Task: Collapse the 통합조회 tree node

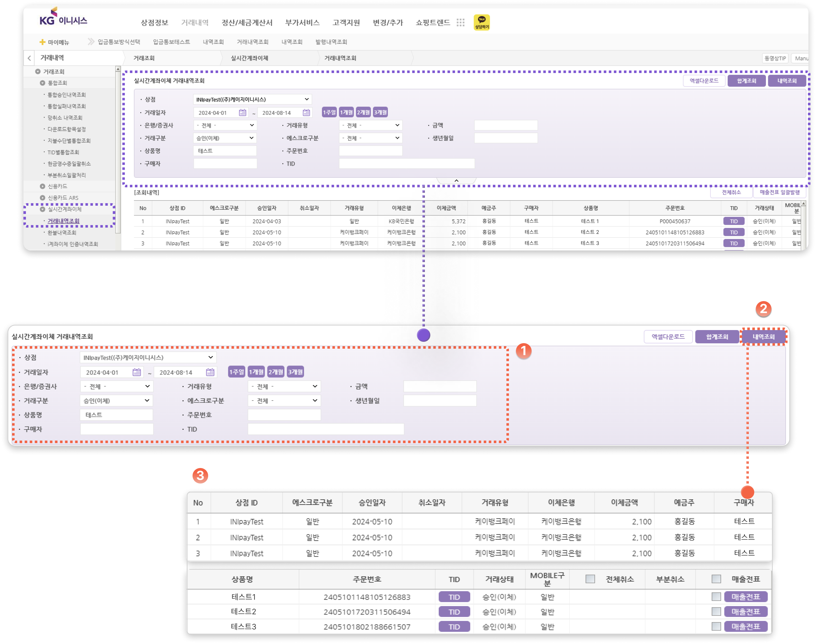Action: [x=43, y=83]
